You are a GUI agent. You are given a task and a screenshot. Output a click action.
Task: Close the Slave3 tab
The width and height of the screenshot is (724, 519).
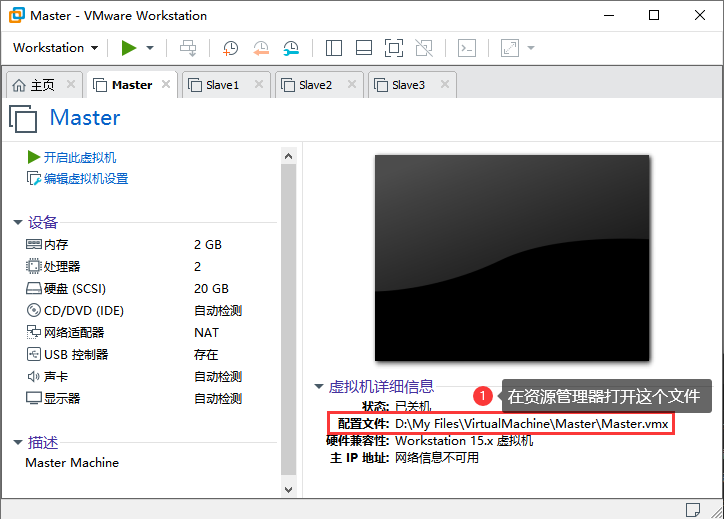click(x=445, y=84)
